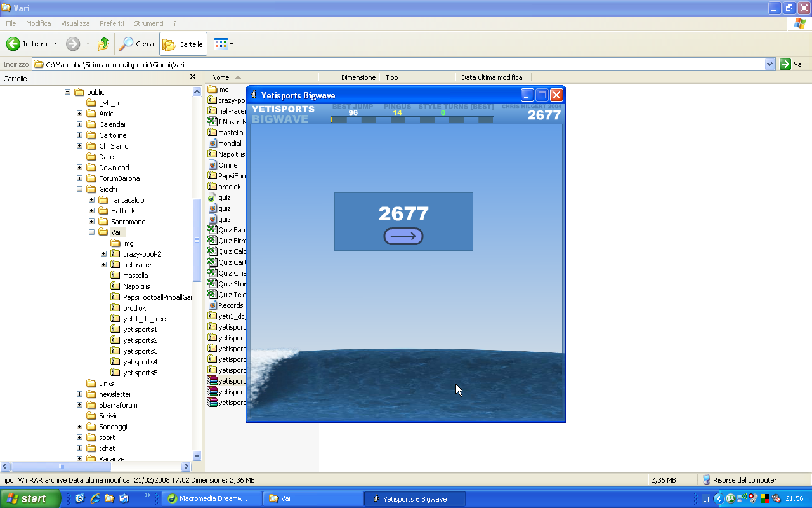Select the Scrivici folder in tree
This screenshot has height=508, width=812.
point(109,416)
